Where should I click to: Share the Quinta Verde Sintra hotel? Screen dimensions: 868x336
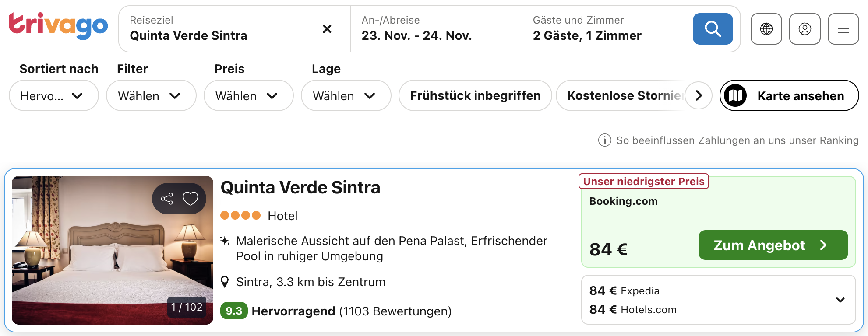pyautogui.click(x=167, y=199)
